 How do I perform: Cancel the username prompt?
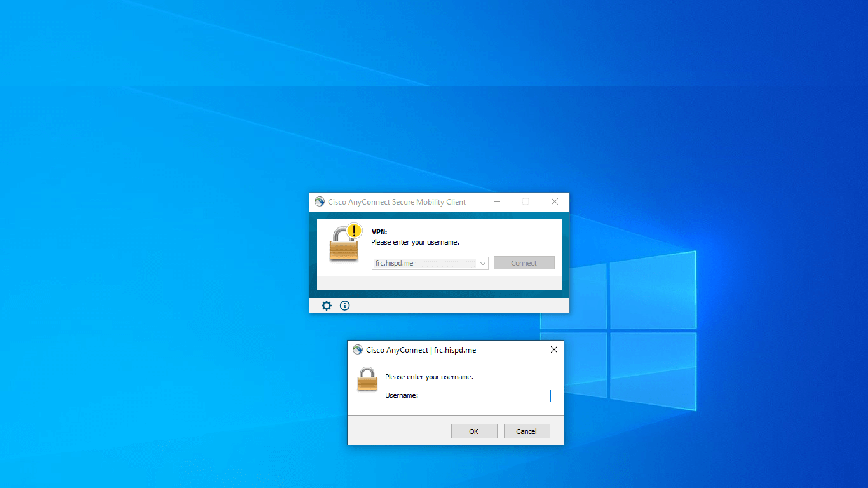(527, 431)
